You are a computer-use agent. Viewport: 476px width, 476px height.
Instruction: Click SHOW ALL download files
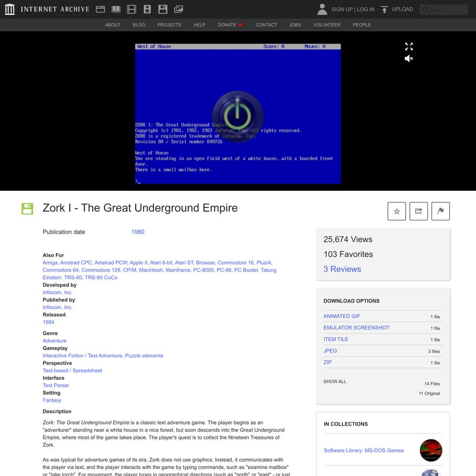point(335,381)
